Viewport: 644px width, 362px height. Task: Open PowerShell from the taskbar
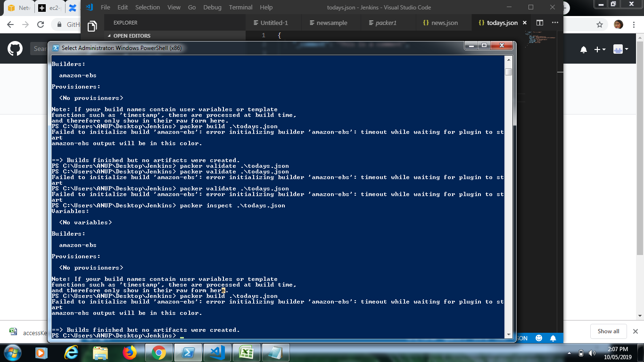188,352
